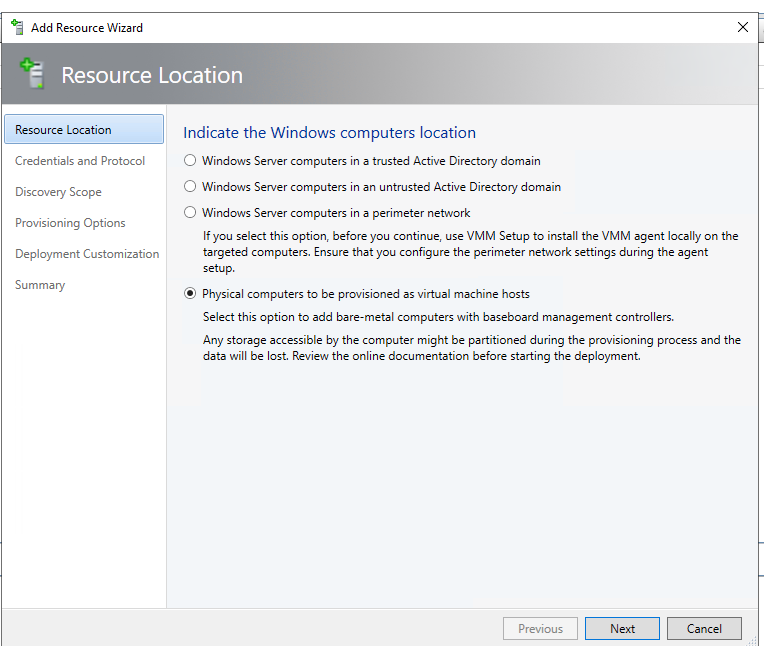This screenshot has height=646, width=764.
Task: Go to Credentials and Protocol step
Action: tap(80, 161)
